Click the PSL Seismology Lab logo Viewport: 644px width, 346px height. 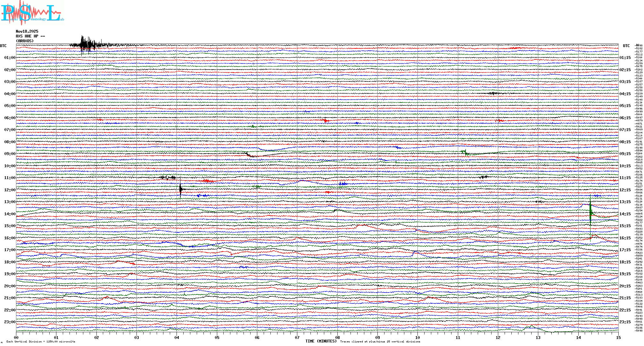tap(31, 13)
